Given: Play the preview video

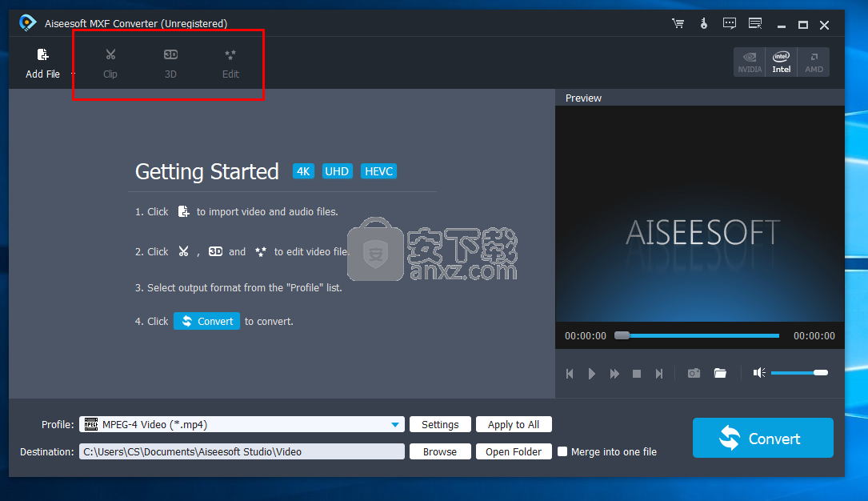Looking at the screenshot, I should (x=592, y=374).
